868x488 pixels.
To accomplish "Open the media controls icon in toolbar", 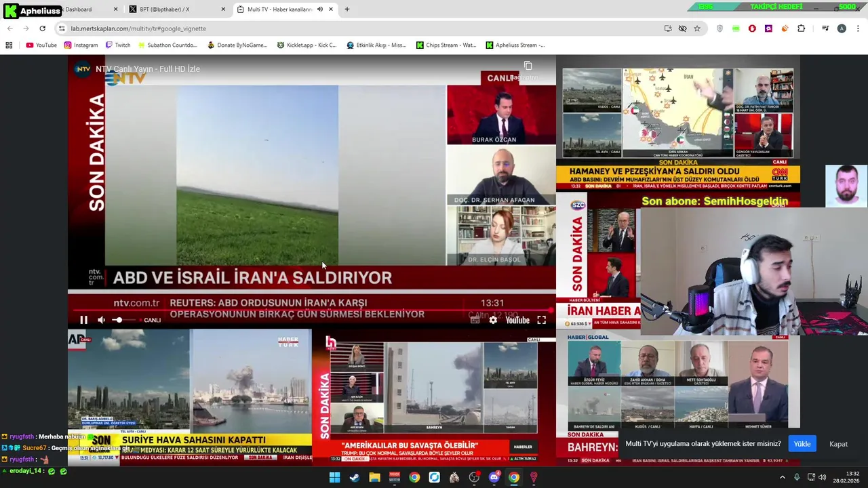I will click(x=825, y=28).
